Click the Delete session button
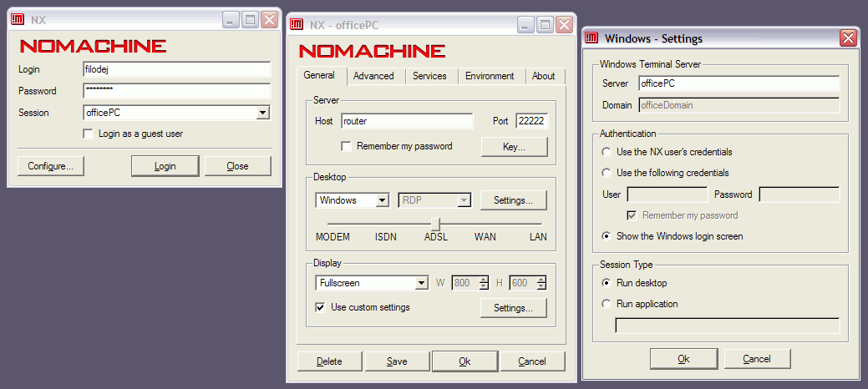Screen dimensions: 868x389 [329, 361]
